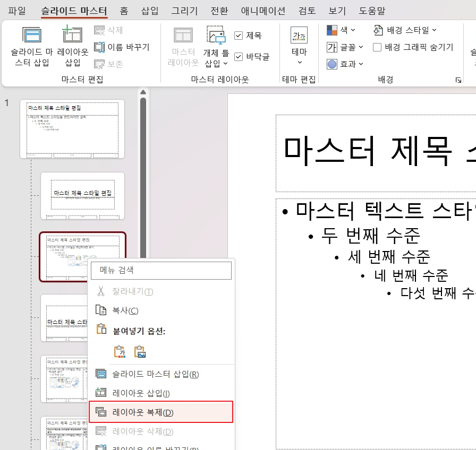Switch to the 도움말 tab
Screen dimensions: 476x450
pyautogui.click(x=372, y=11)
